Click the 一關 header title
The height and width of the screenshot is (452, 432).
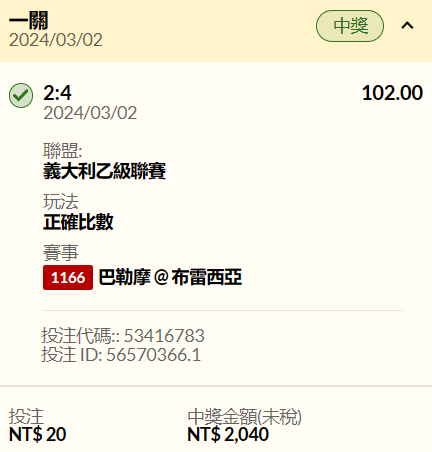coord(29,21)
